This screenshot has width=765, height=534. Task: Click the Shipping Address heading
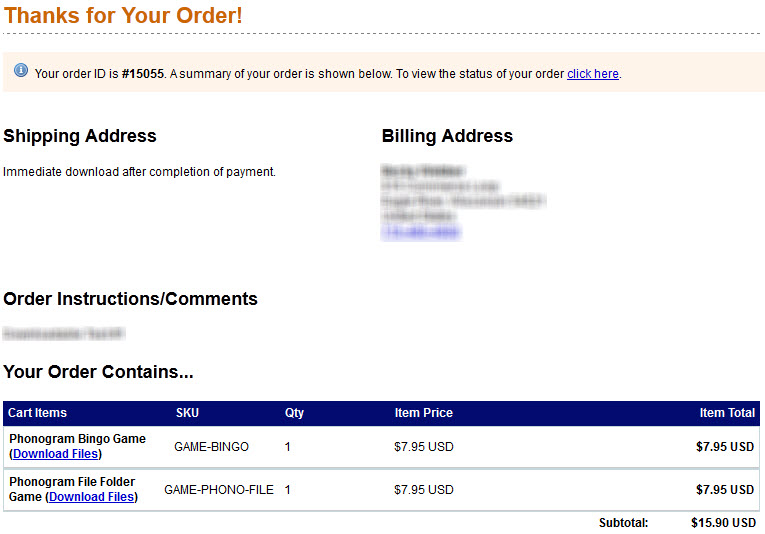tap(80, 136)
